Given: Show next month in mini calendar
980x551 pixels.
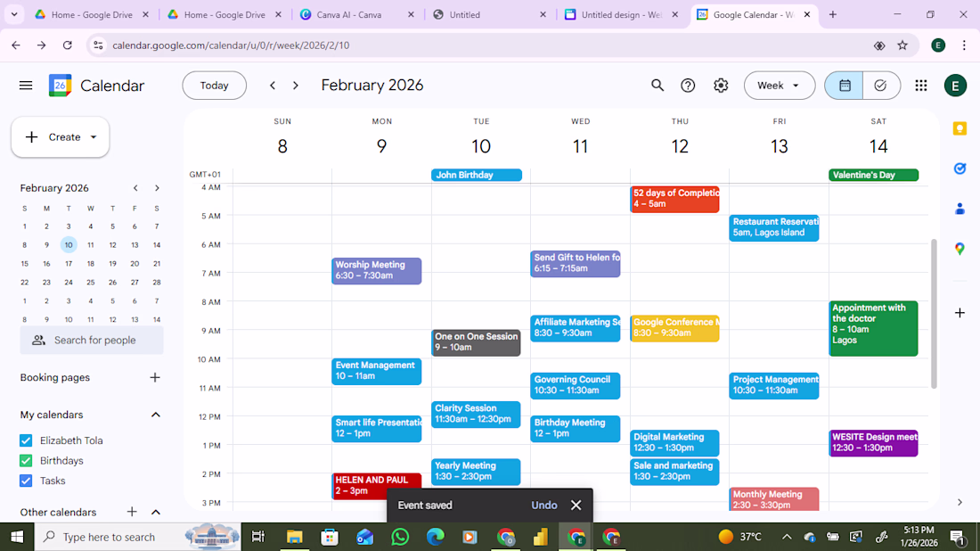Looking at the screenshot, I should 157,188.
